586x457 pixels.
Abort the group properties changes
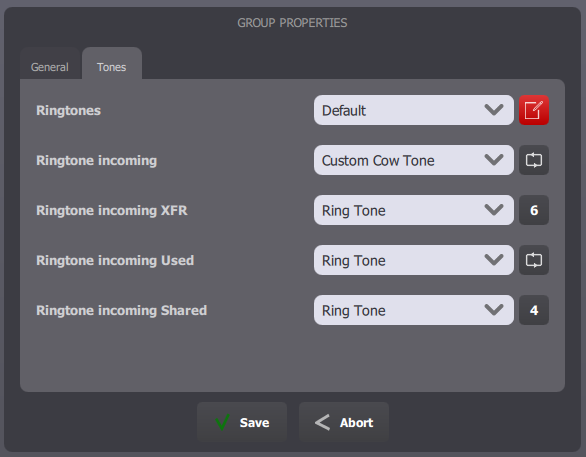344,422
